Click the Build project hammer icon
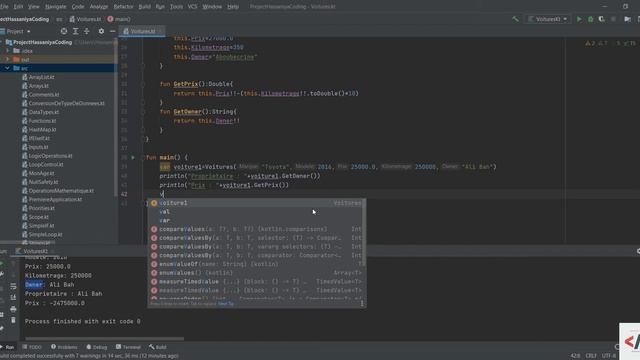This screenshot has width=640, height=360. coord(516,19)
